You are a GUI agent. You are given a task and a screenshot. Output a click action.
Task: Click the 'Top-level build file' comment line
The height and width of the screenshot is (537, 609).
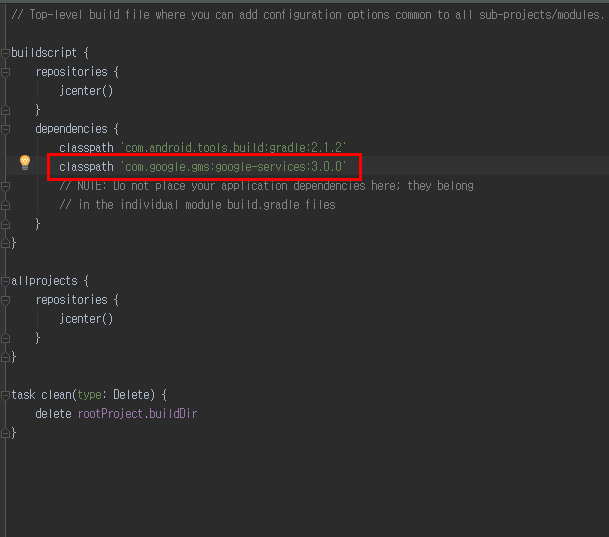pyautogui.click(x=308, y=15)
